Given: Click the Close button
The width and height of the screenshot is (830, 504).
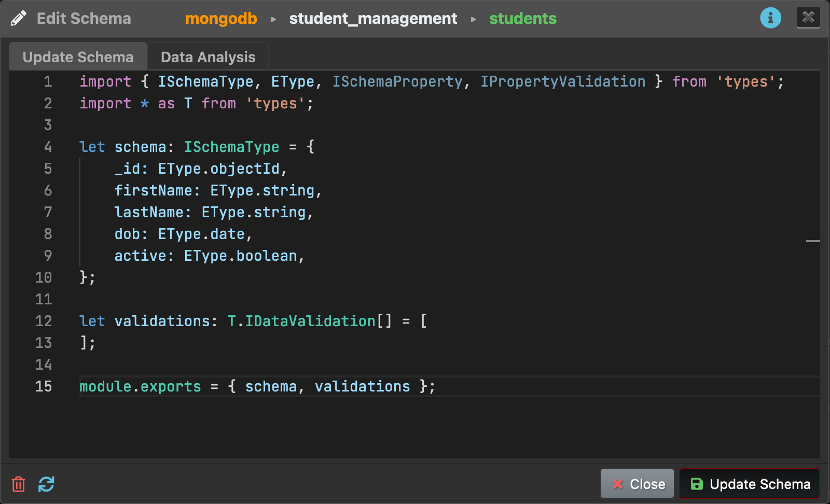Looking at the screenshot, I should click(x=637, y=484).
